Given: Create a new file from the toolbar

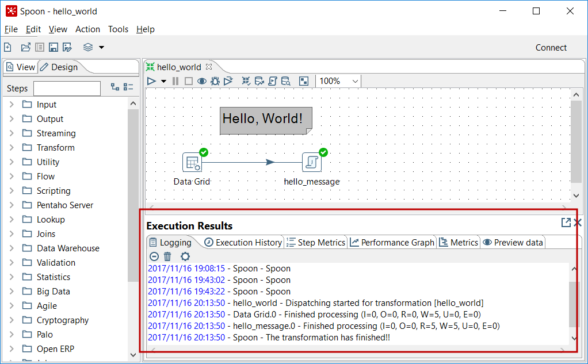Looking at the screenshot, I should coord(8,47).
